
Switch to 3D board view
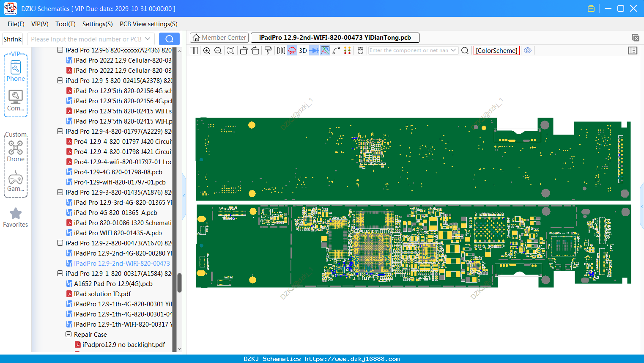pyautogui.click(x=303, y=51)
